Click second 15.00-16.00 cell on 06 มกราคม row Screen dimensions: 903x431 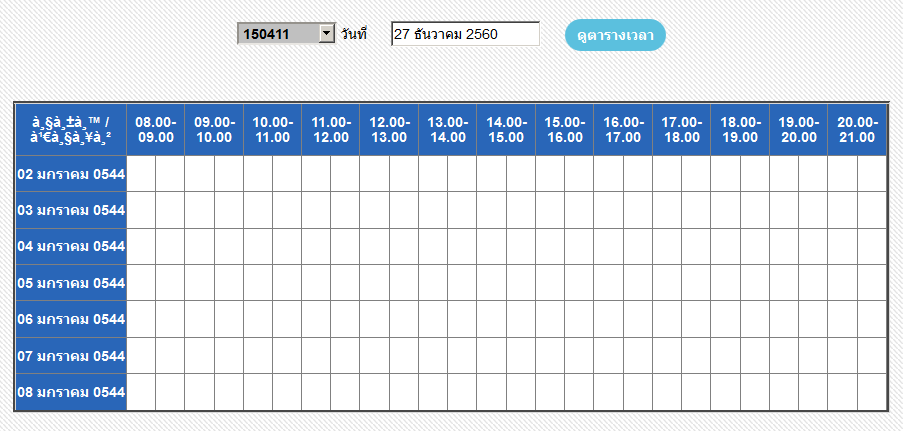click(x=579, y=319)
